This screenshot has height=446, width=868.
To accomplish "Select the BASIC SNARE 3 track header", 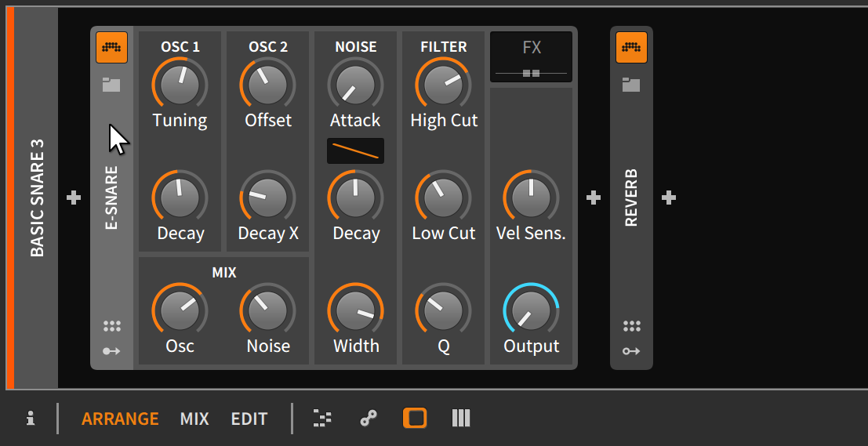I will (x=36, y=198).
